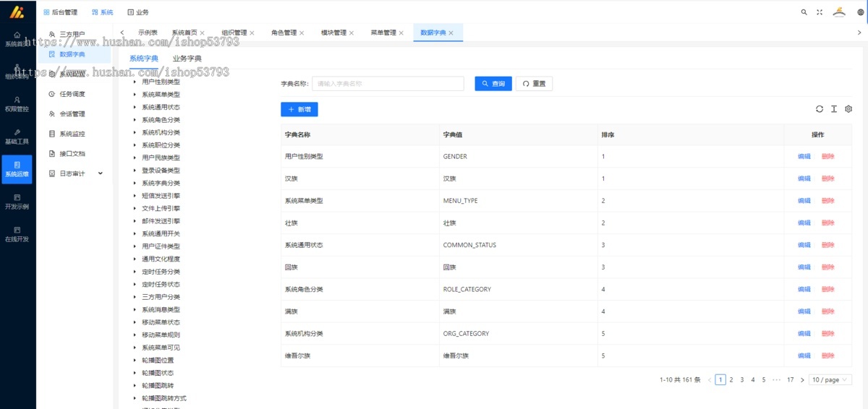Delete the 汉族 row
Image resolution: width=868 pixels, height=409 pixels.
[827, 178]
